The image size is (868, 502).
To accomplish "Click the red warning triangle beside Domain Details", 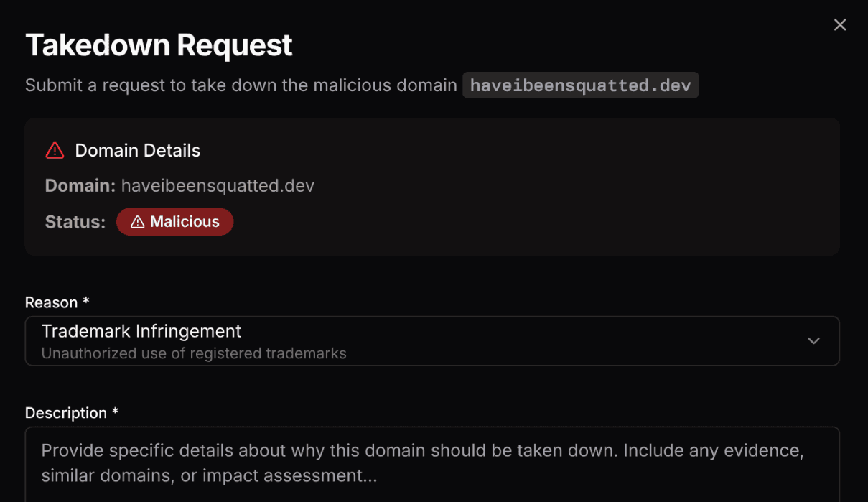I will [55, 150].
